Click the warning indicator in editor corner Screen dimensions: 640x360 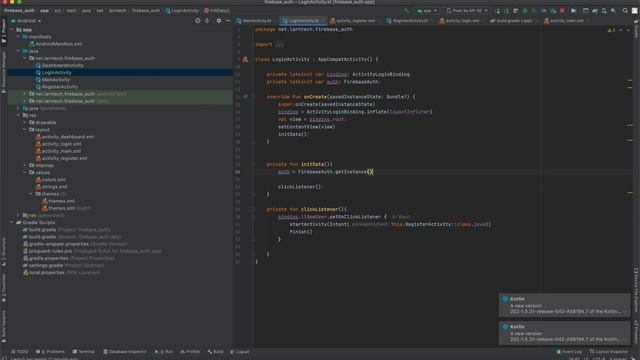(x=611, y=30)
